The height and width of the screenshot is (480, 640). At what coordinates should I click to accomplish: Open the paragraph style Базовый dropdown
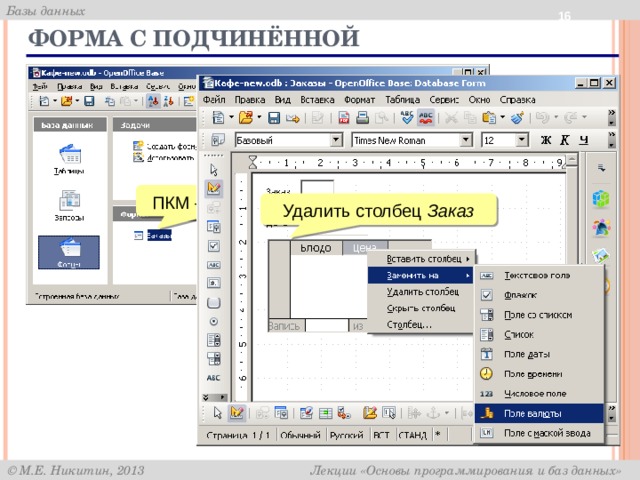click(x=336, y=140)
